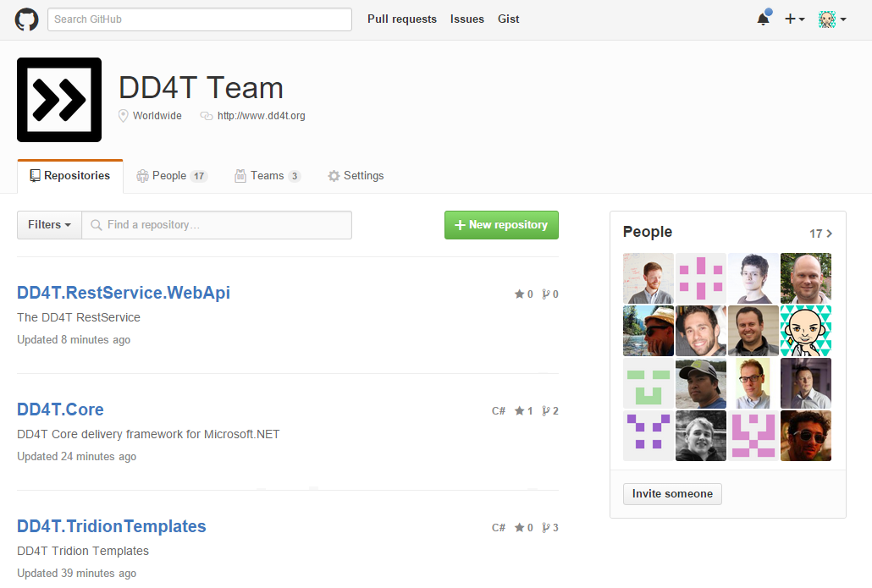Open the user avatar account menu
Viewport: 872px width, 588px height.
click(832, 19)
